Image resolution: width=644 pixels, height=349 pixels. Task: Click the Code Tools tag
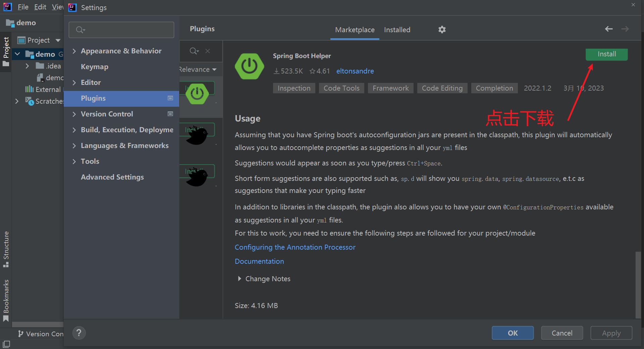coord(341,88)
